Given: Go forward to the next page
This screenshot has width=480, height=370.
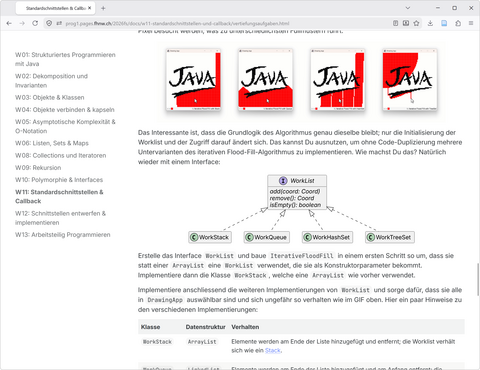Looking at the screenshot, I should point(22,23).
